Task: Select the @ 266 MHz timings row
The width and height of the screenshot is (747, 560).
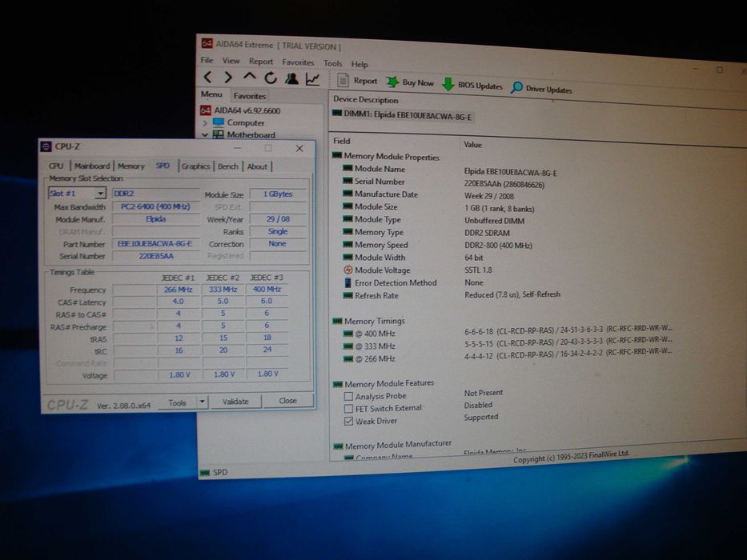Action: (x=508, y=356)
